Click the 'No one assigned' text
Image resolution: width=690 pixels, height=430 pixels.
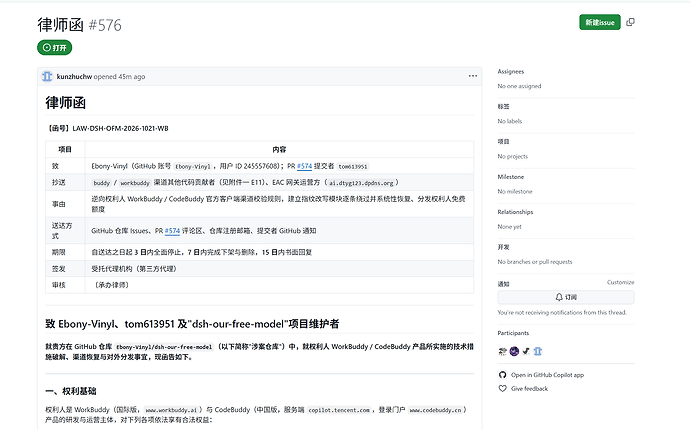519,86
